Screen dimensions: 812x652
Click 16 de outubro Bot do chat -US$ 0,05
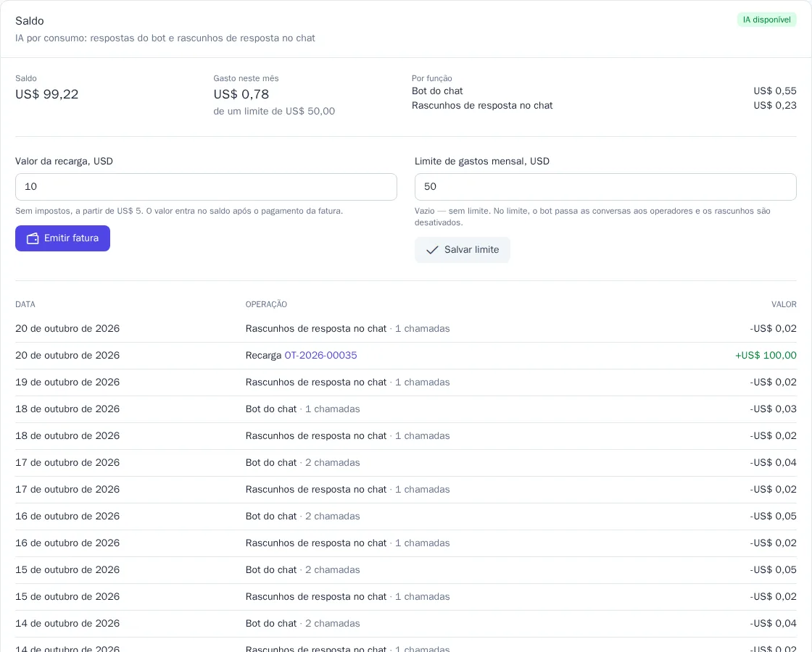click(x=773, y=517)
